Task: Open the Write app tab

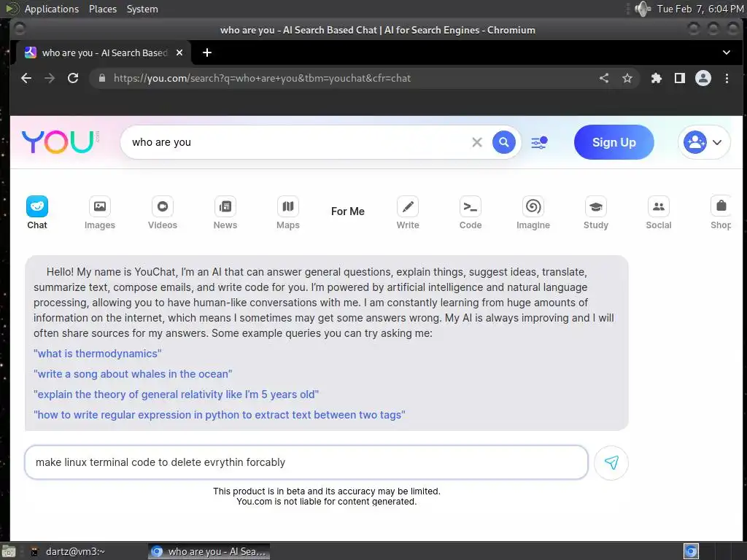Action: click(x=408, y=213)
